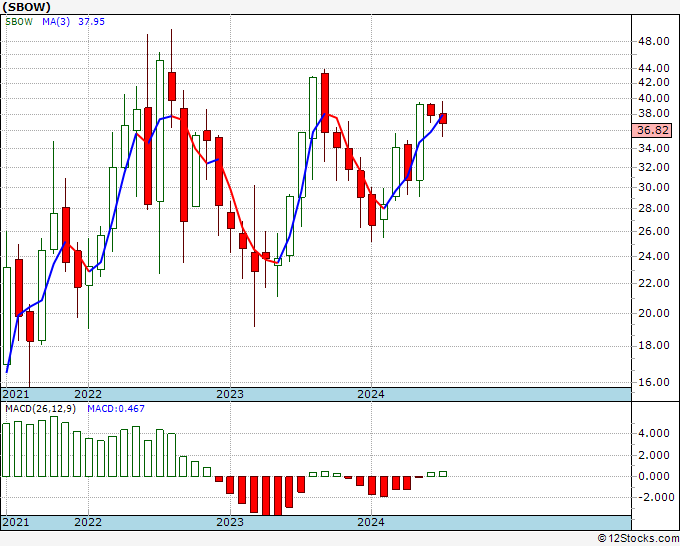This screenshot has height=546, width=680.
Task: Click the 4.000 MACD axis label
Action: (x=654, y=433)
